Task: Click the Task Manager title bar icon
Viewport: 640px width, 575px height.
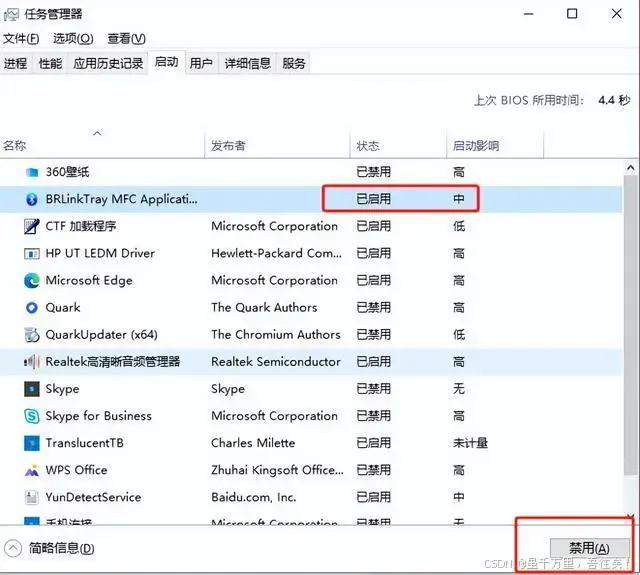Action: [11, 15]
